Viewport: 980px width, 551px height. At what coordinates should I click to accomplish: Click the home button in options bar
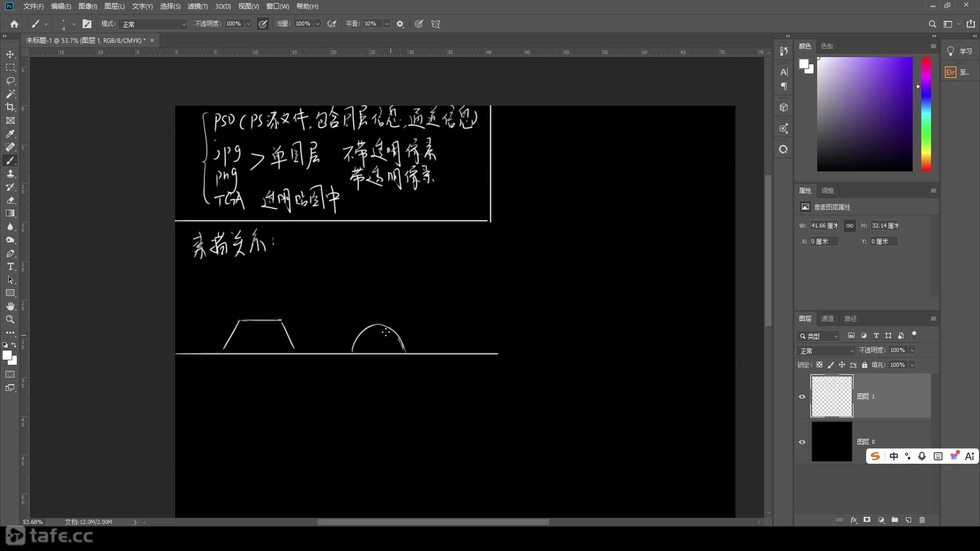tap(14, 24)
